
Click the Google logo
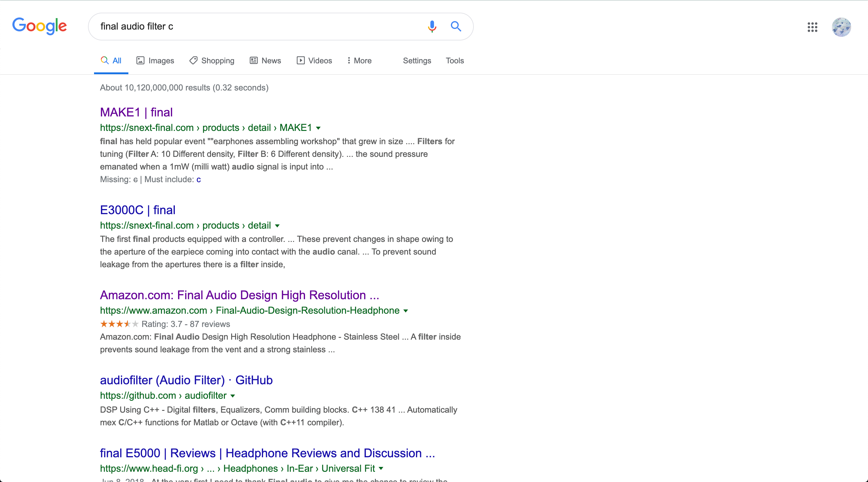[40, 26]
